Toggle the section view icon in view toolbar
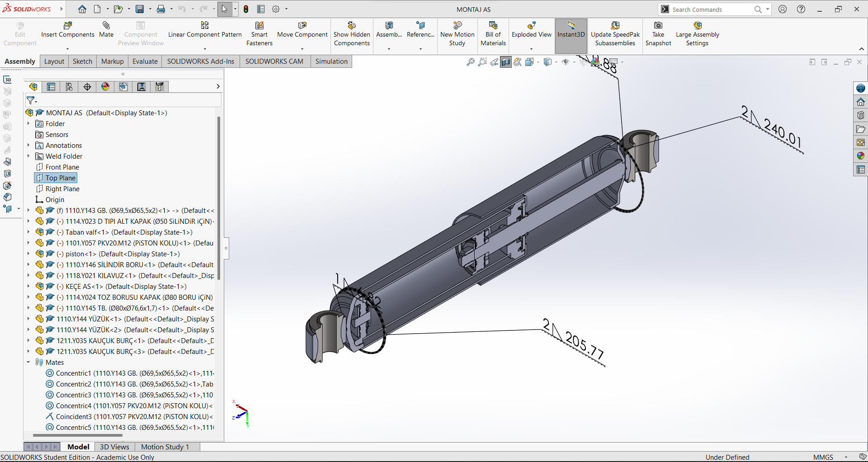 [x=506, y=62]
